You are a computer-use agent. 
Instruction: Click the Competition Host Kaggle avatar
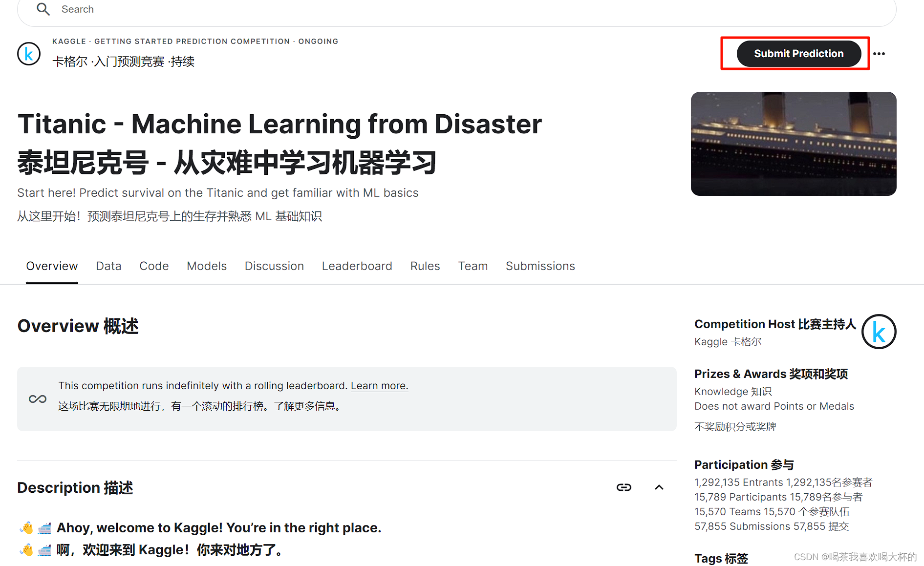[879, 332]
